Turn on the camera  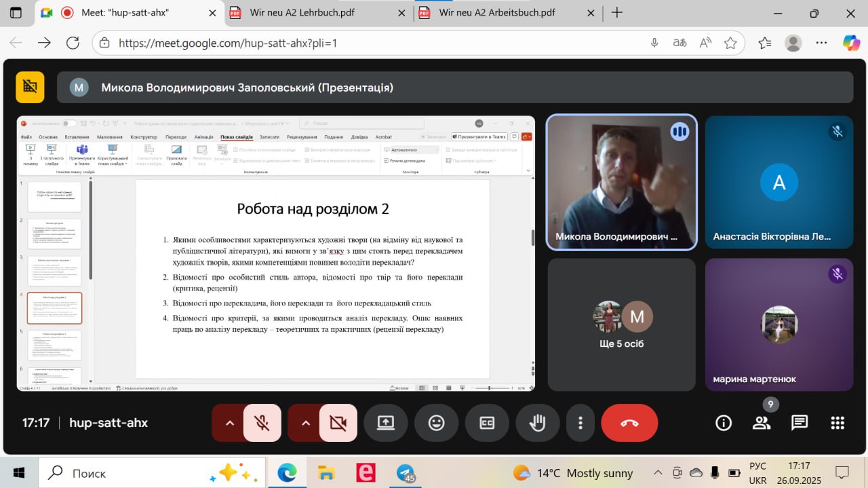point(338,423)
